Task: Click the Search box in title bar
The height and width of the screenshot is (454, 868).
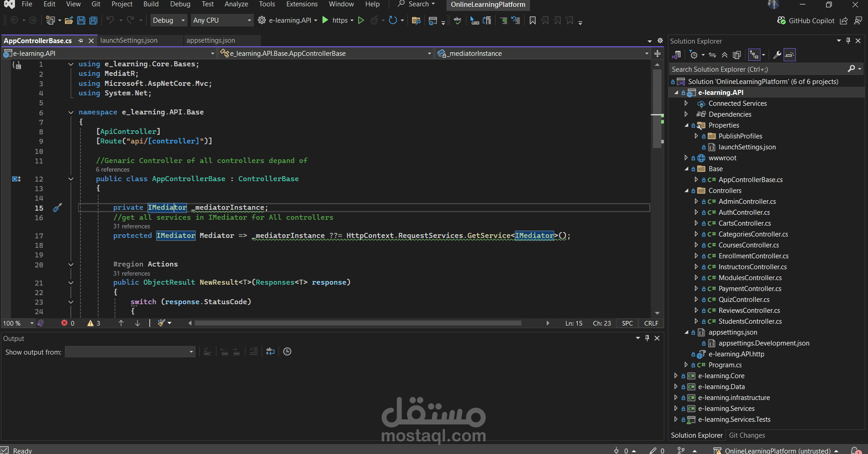Action: (416, 4)
